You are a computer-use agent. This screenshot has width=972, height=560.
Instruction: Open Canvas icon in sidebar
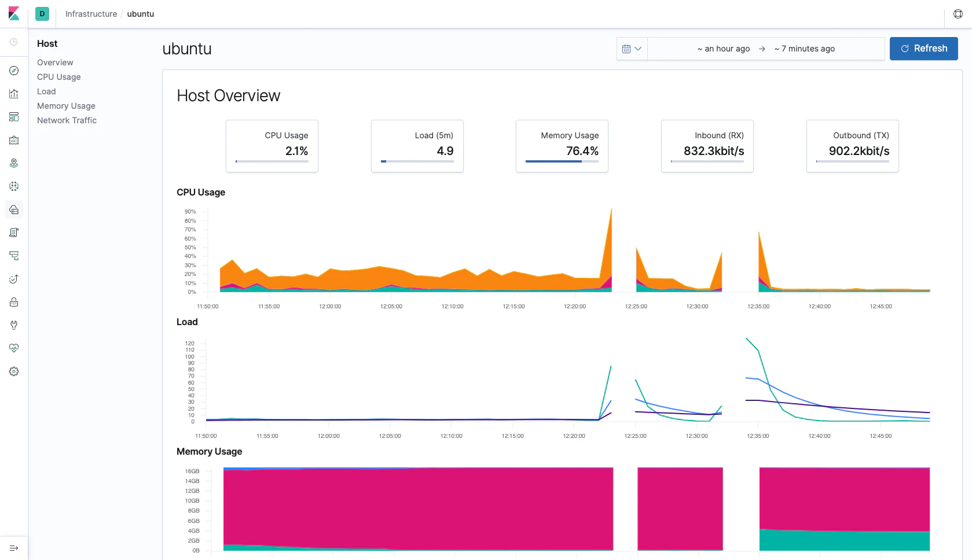click(14, 140)
